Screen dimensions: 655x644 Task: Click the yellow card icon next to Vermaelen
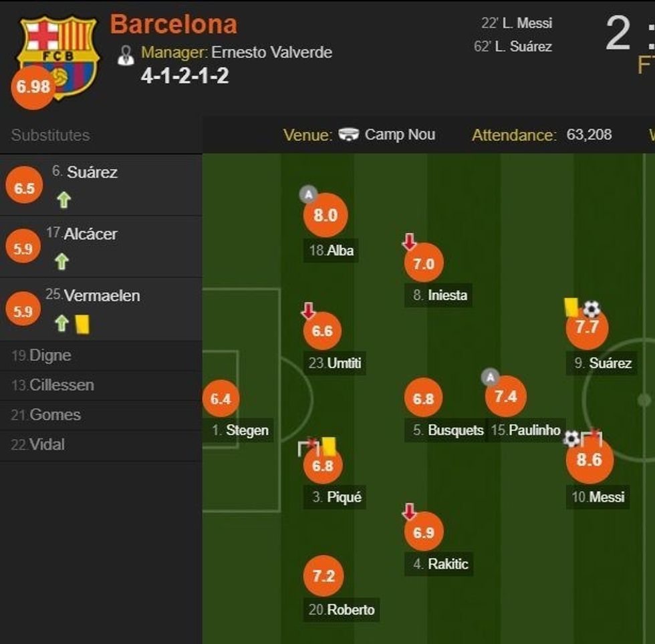[x=81, y=323]
